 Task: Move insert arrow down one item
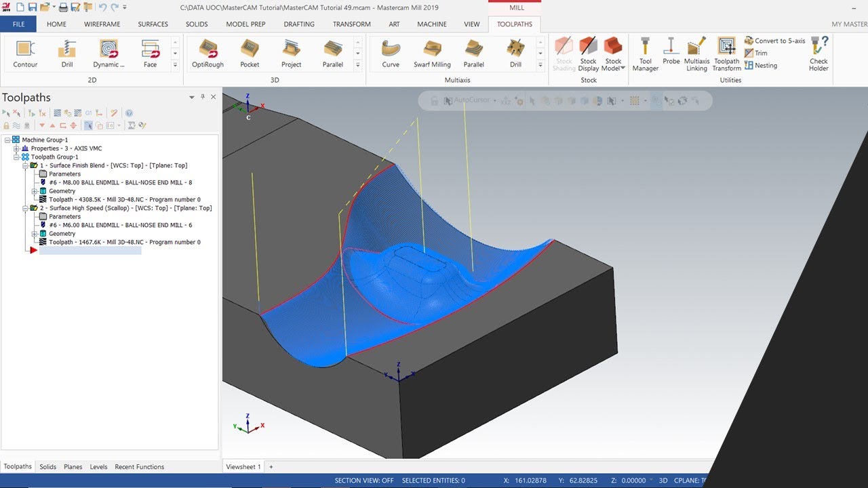tap(42, 125)
